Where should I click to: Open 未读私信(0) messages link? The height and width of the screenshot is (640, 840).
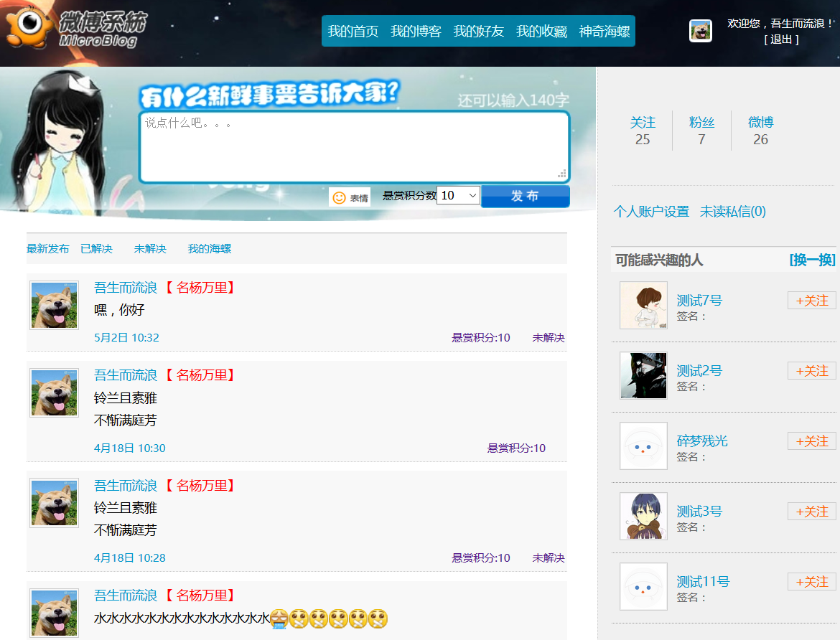coord(733,212)
